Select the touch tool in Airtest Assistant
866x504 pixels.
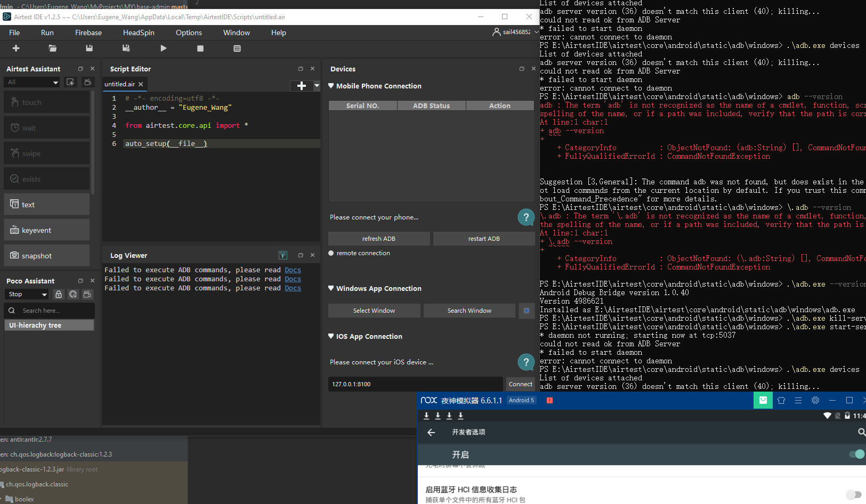(46, 102)
